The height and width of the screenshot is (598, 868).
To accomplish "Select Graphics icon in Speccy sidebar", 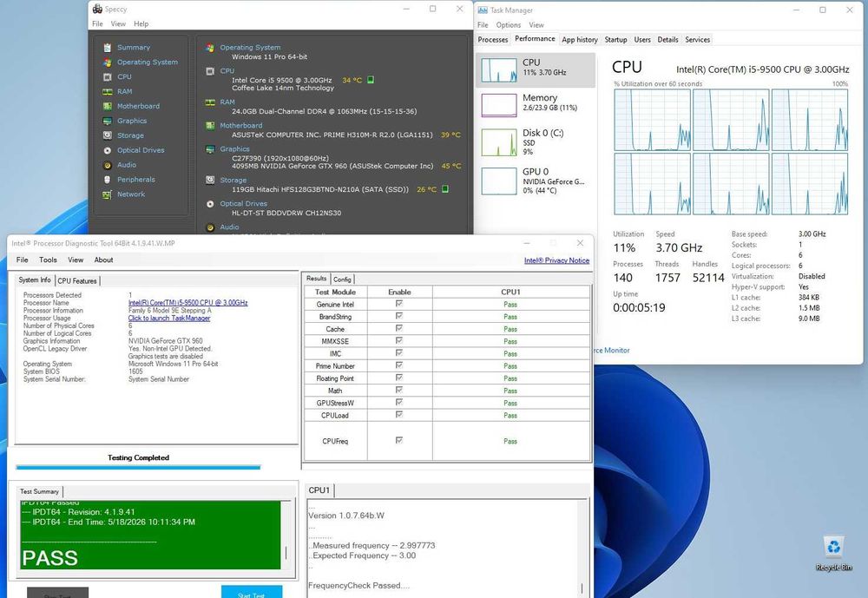I will [108, 121].
